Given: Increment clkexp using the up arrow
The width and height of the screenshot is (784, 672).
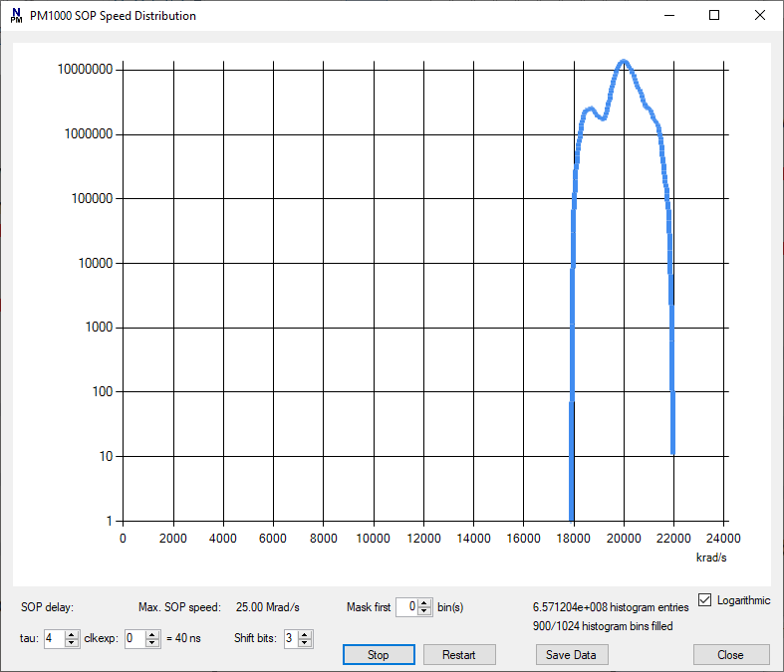Looking at the screenshot, I should [x=152, y=634].
